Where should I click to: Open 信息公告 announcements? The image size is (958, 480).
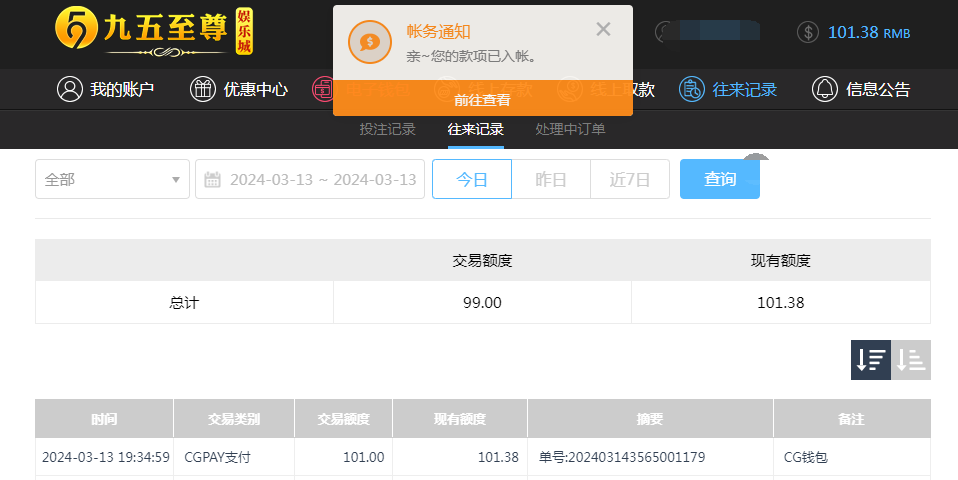[861, 89]
